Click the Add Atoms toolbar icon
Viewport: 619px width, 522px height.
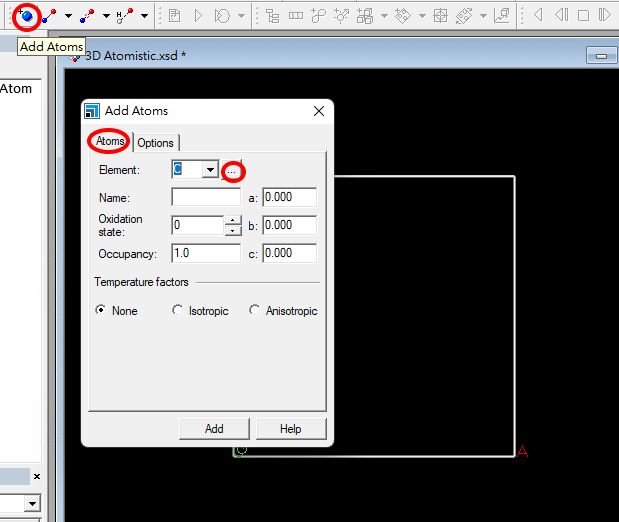27,15
